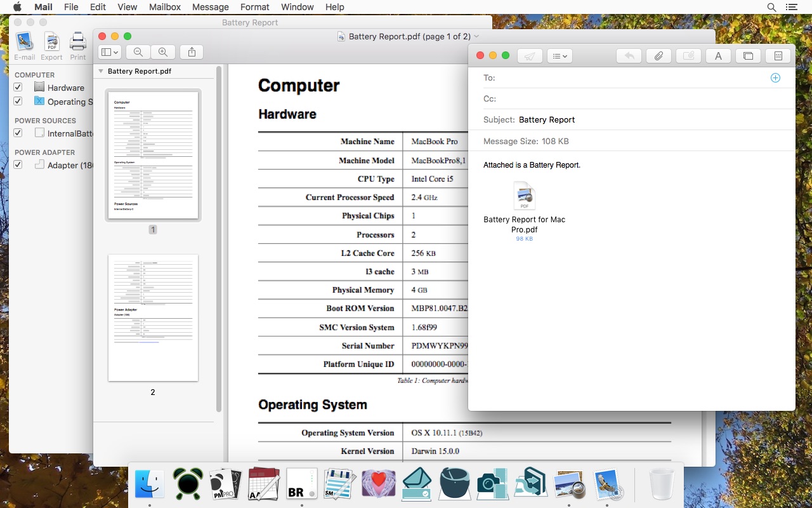
Task: Uncheck the Operating System checkbox
Action: (x=18, y=101)
